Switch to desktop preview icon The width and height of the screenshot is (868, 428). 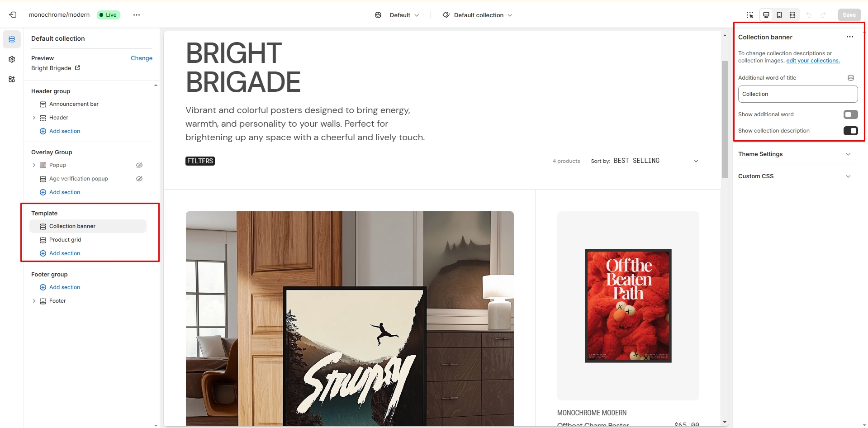tap(766, 15)
